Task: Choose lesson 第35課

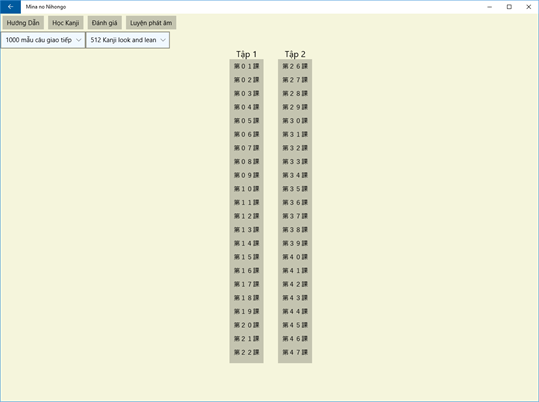Action: click(x=295, y=189)
